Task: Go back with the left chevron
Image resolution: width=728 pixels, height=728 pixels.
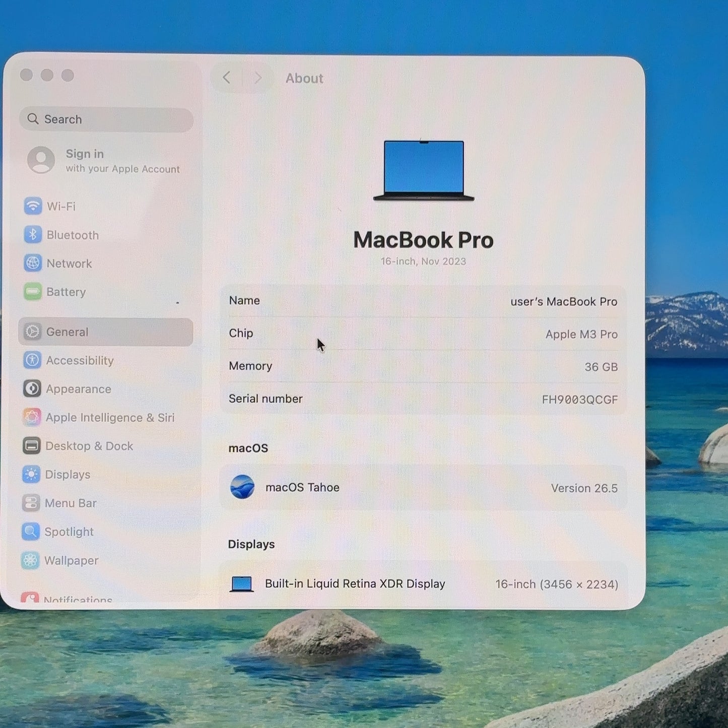Action: click(x=227, y=78)
